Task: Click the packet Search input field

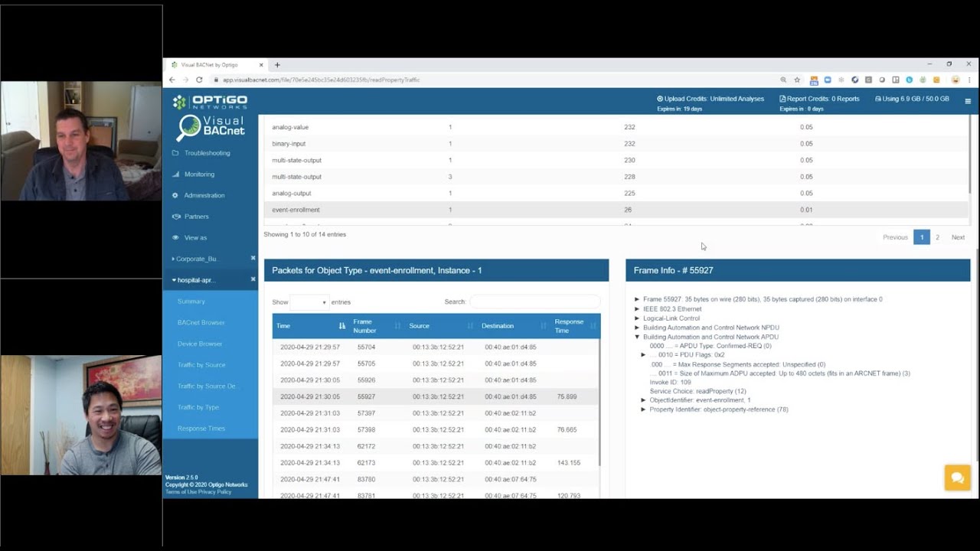Action: click(x=534, y=302)
